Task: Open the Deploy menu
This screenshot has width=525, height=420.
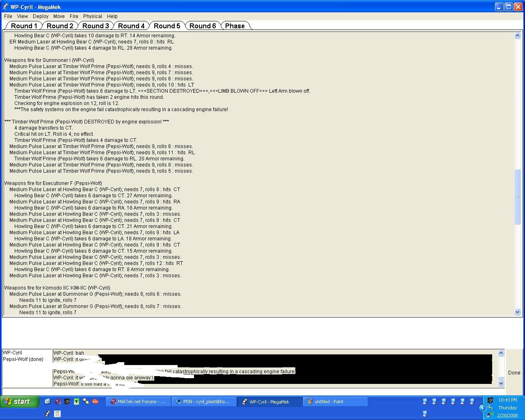Action: pyautogui.click(x=41, y=16)
